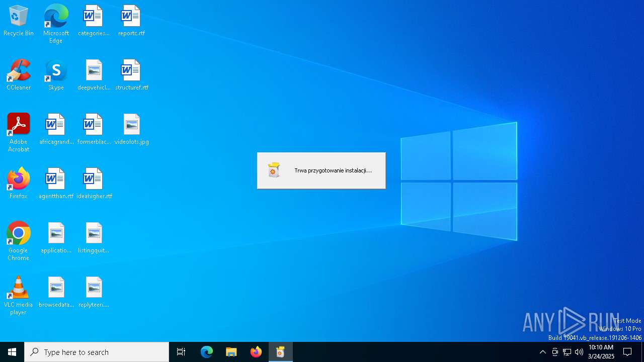644x362 pixels.
Task: Select the reportc.rtf file icon
Action: tap(131, 21)
